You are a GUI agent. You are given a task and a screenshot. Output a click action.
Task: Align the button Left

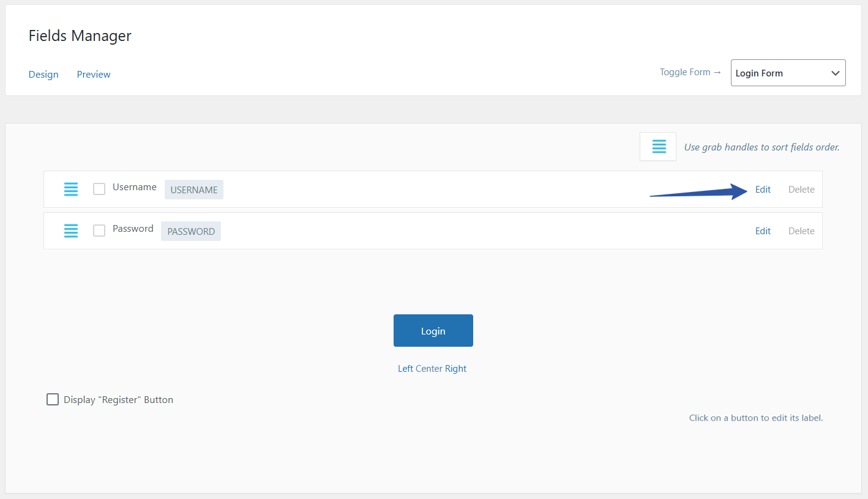point(405,369)
